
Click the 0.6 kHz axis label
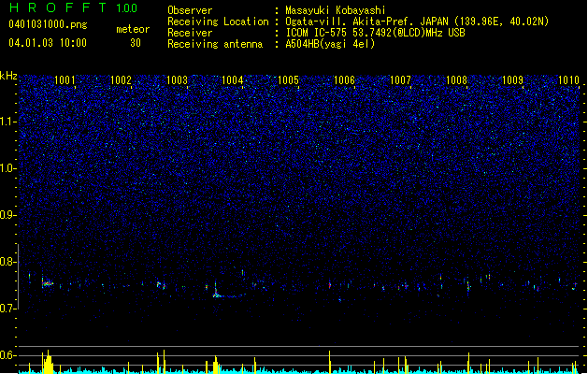[8, 355]
